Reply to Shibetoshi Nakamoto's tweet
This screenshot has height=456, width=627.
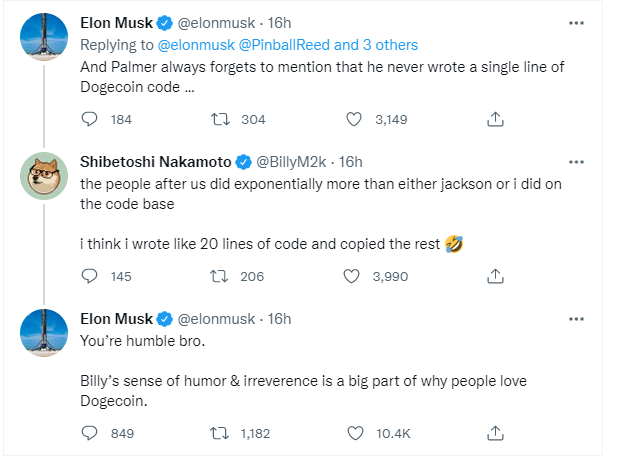pyautogui.click(x=89, y=276)
